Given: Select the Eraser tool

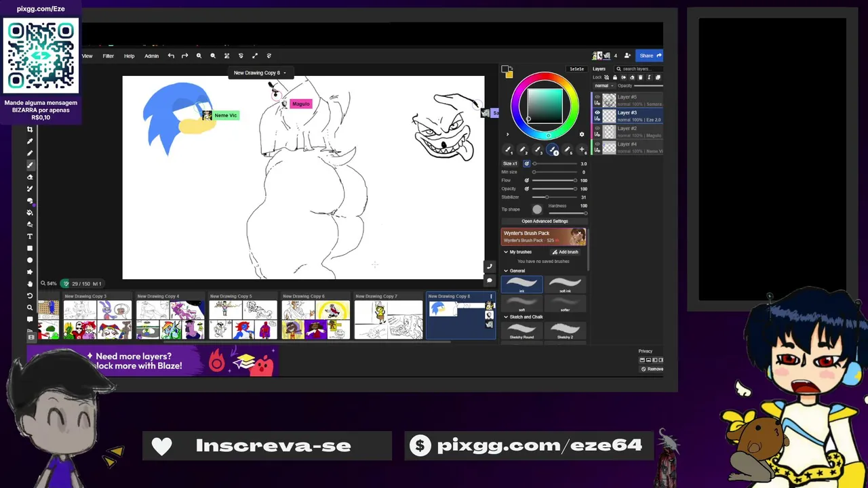Looking at the screenshot, I should pyautogui.click(x=30, y=177).
